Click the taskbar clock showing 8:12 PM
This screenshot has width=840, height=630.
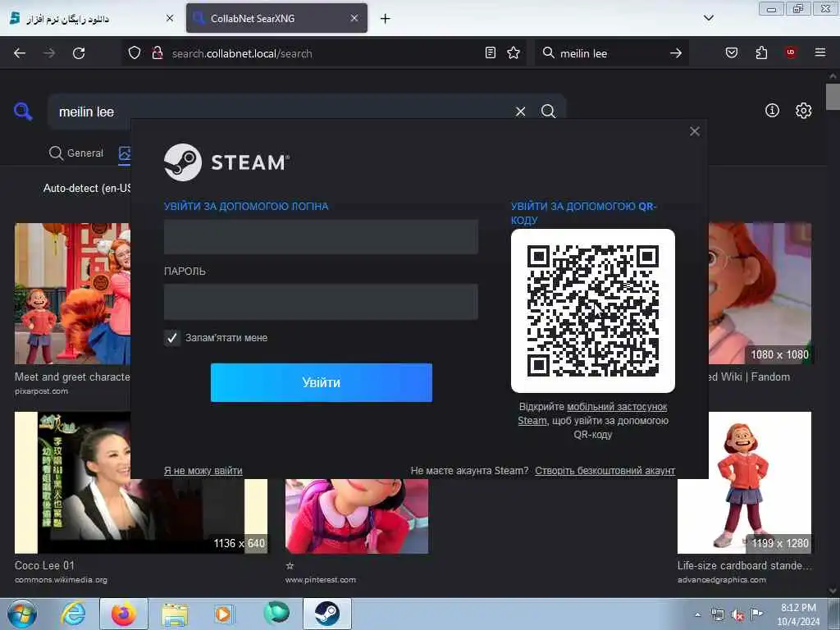coord(798,614)
